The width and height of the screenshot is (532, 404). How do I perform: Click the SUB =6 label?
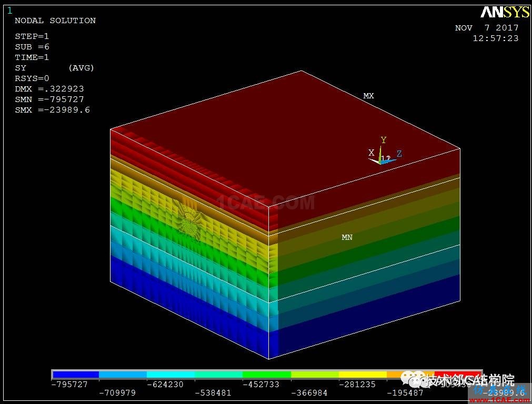pos(32,47)
